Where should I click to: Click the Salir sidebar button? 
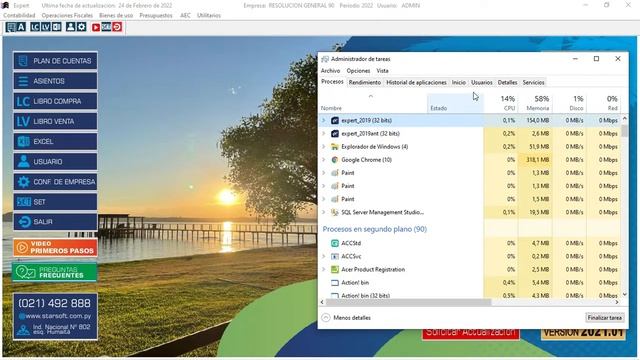55,222
